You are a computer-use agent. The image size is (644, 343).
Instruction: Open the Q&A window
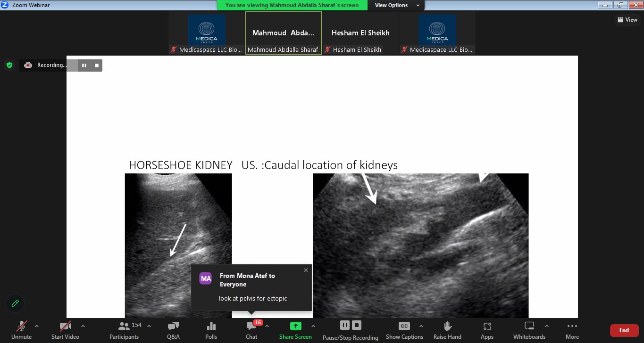173,327
